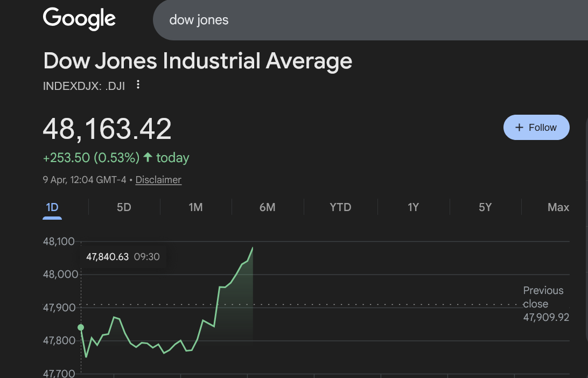Switch chart to the 6M range
Image resolution: width=588 pixels, height=378 pixels.
pyautogui.click(x=267, y=207)
